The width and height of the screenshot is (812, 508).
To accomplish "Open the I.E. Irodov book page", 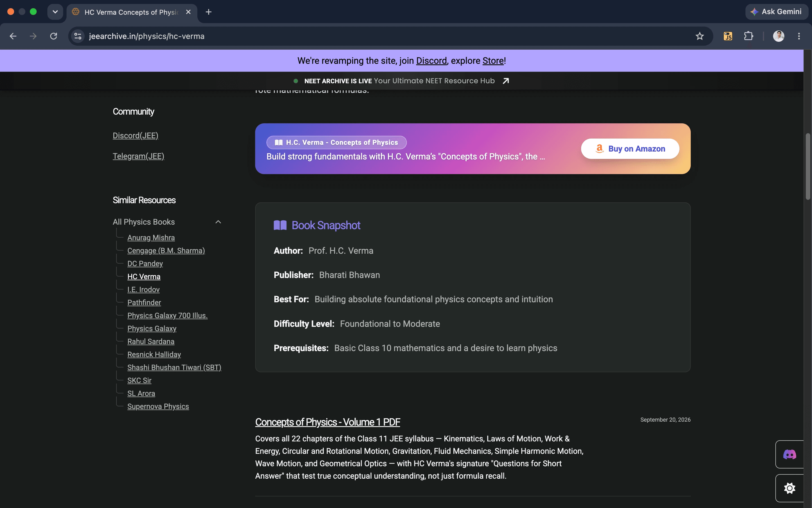I will (x=143, y=290).
